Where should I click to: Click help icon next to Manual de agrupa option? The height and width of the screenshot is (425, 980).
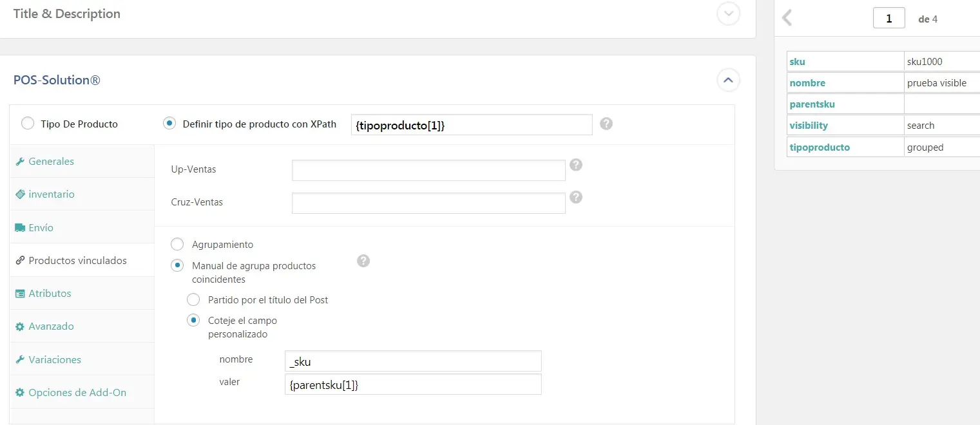click(x=363, y=261)
